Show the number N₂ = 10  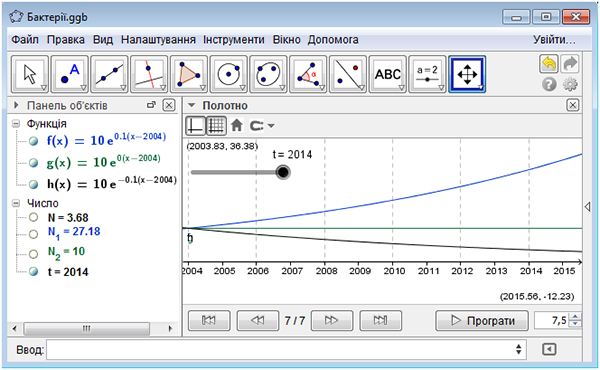pos(34,254)
